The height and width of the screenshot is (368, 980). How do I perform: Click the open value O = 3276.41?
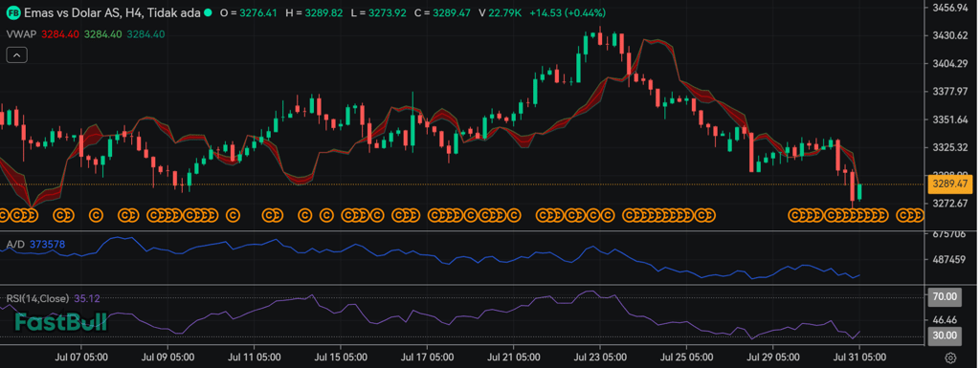tap(249, 12)
